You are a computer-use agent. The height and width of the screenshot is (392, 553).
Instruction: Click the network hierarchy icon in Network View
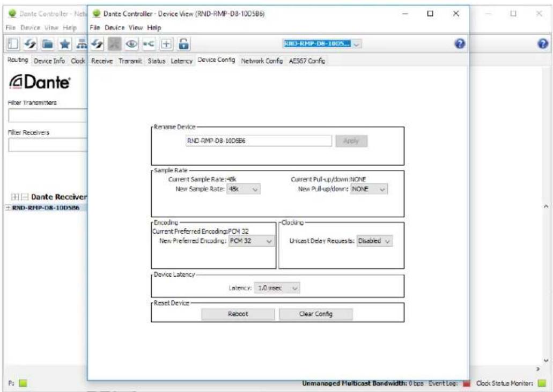pyautogui.click(x=82, y=44)
